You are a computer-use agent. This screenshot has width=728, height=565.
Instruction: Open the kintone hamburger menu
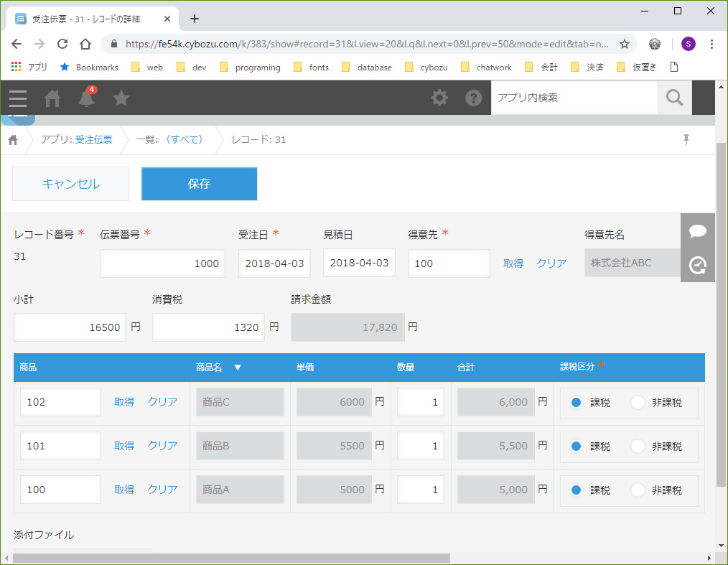18,98
